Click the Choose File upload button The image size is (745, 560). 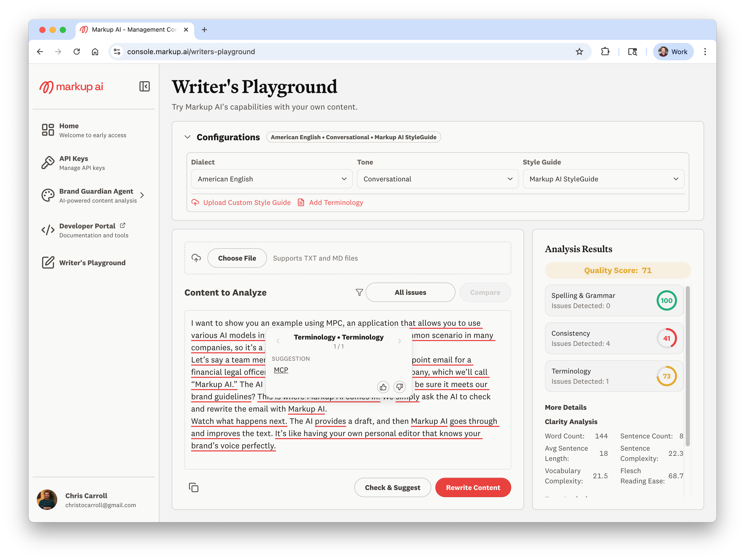click(237, 258)
